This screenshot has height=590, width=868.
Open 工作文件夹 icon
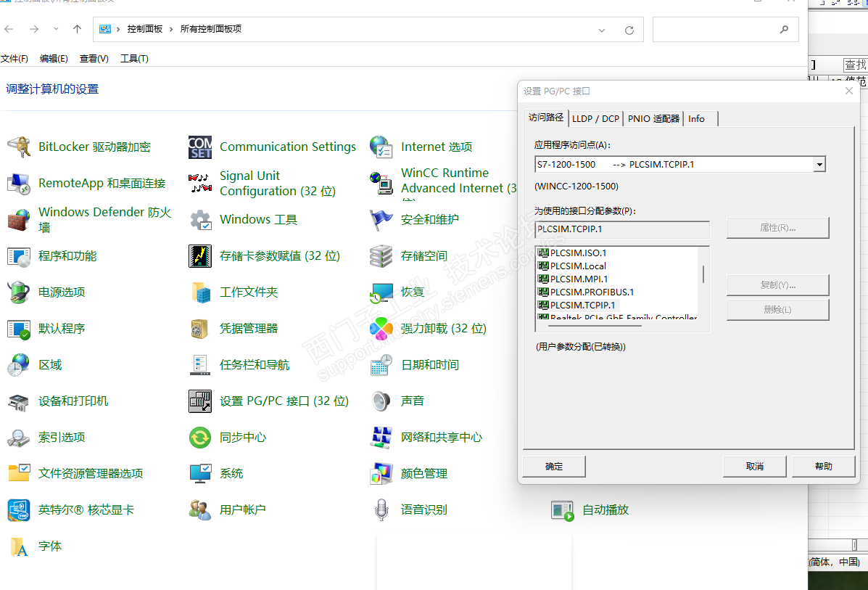[x=200, y=292]
